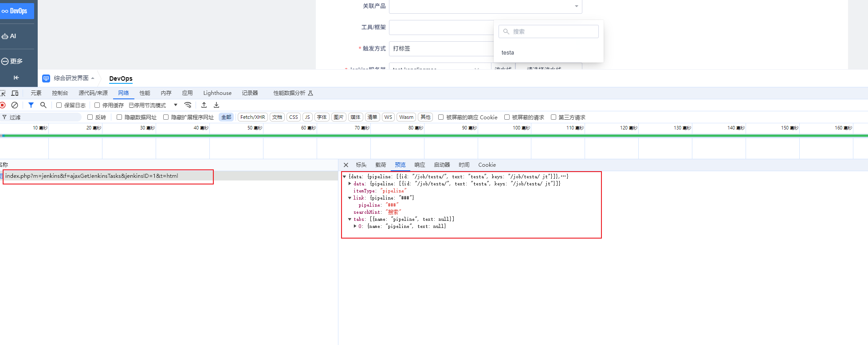Filter by CSS requests
Viewport: 868px width, 345px height.
(x=294, y=117)
